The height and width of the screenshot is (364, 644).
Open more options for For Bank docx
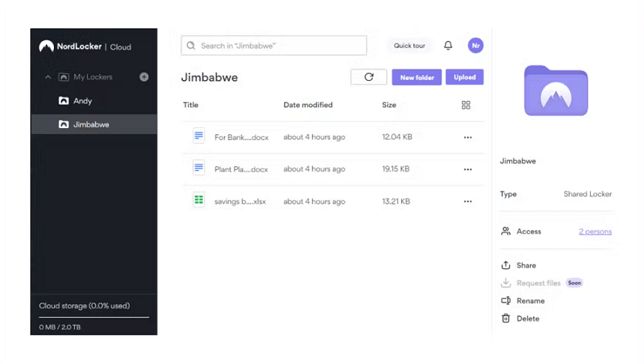[x=468, y=138]
